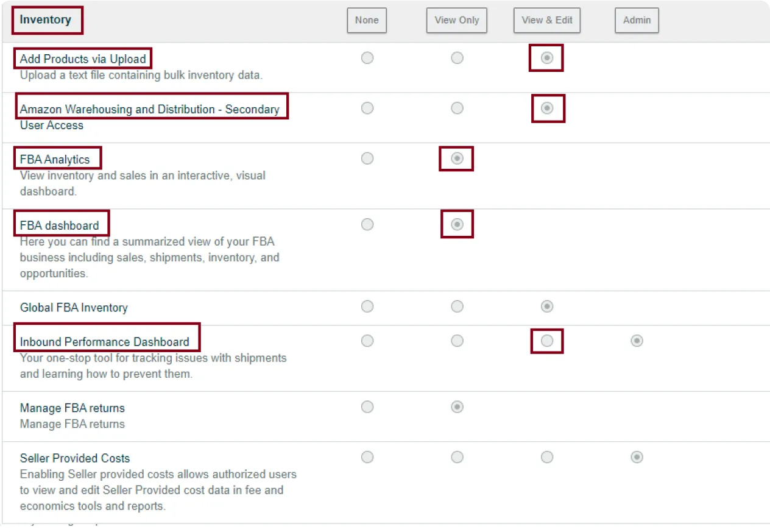The height and width of the screenshot is (532, 770).
Task: Click 'Upload a text file containing bulk inventory data' description
Action: pos(141,76)
